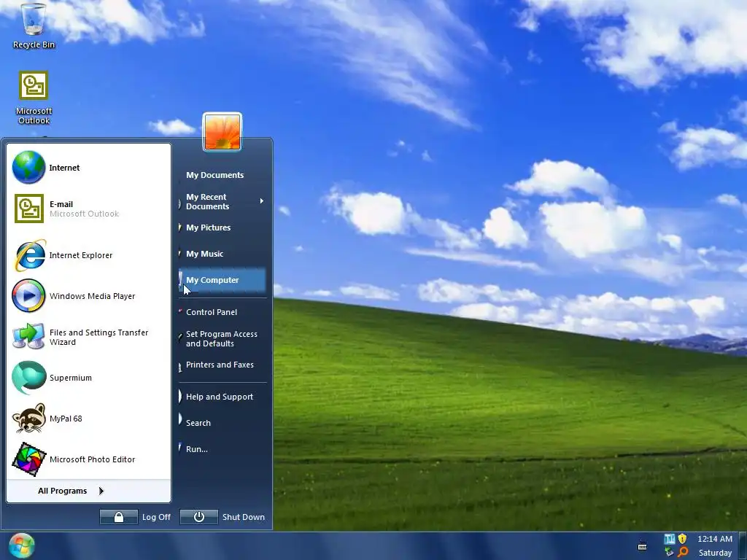This screenshot has width=747, height=560.
Task: Open Control Panel
Action: pos(222,312)
